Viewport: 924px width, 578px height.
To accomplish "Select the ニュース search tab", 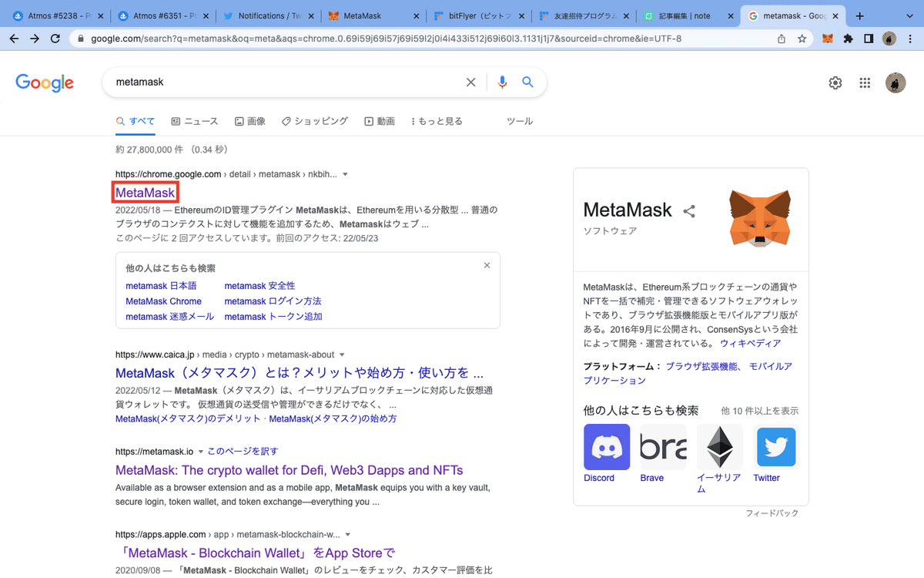I will pos(195,121).
